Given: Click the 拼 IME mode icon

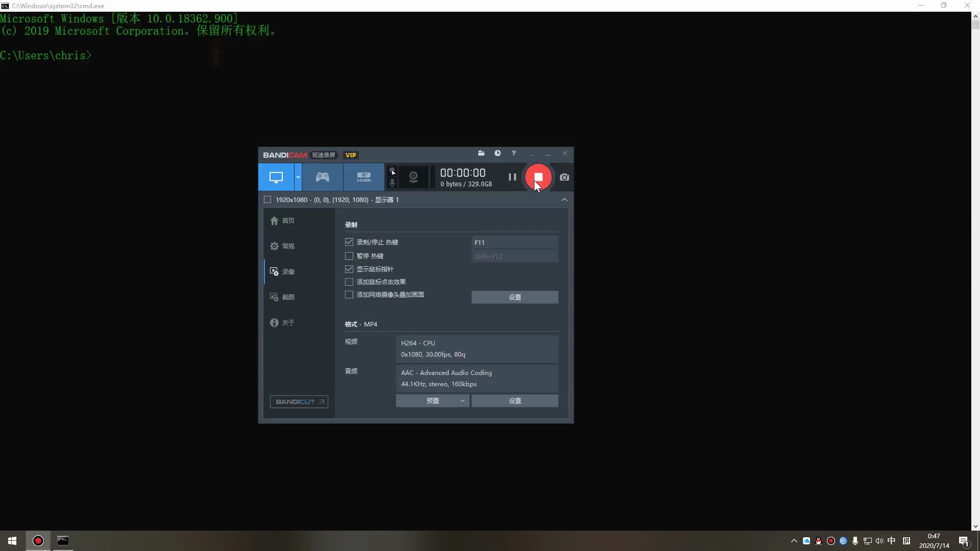Looking at the screenshot, I should point(906,541).
